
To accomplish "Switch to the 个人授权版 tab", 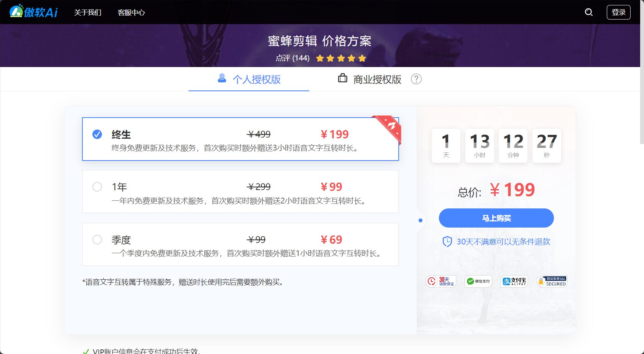I will tap(249, 79).
